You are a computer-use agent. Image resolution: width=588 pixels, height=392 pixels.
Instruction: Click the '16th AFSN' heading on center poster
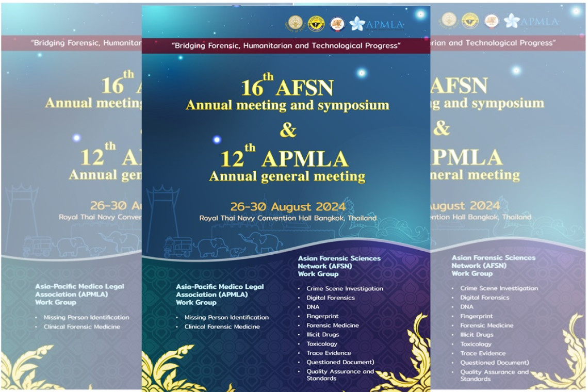pyautogui.click(x=287, y=86)
